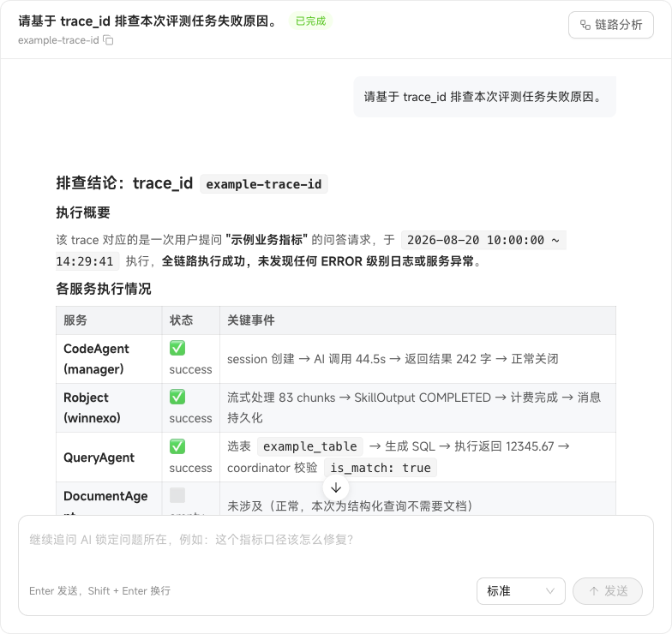
Task: Click the 已完成 status badge
Action: 310,21
